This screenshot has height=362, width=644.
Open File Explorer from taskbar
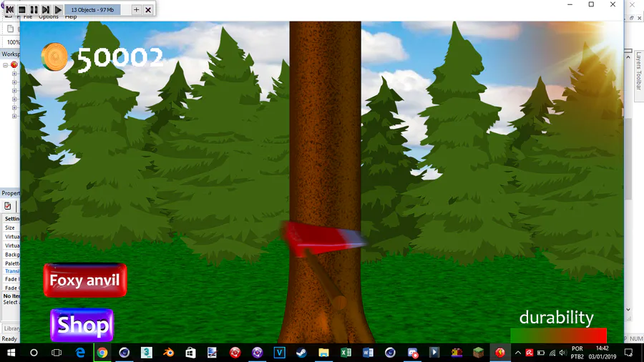click(x=323, y=353)
